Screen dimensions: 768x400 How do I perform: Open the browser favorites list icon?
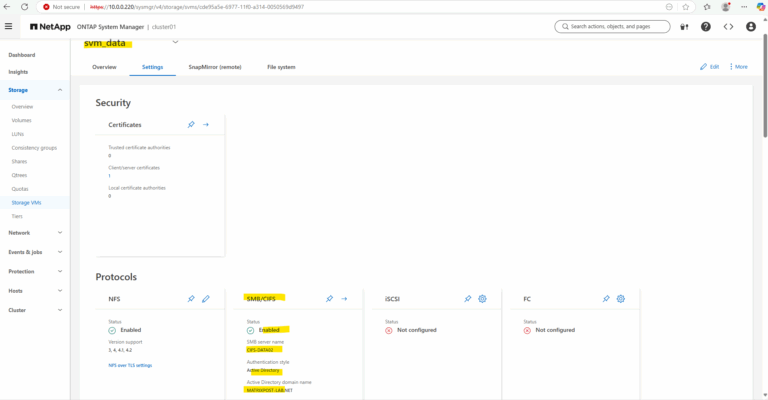(707, 7)
